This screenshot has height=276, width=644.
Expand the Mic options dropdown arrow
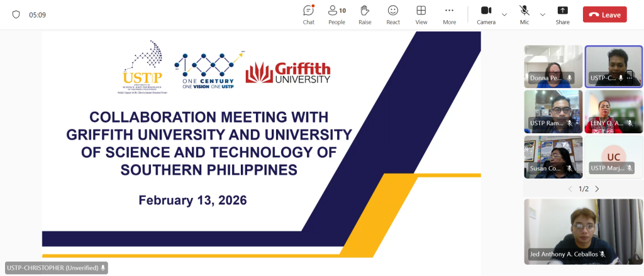point(542,14)
